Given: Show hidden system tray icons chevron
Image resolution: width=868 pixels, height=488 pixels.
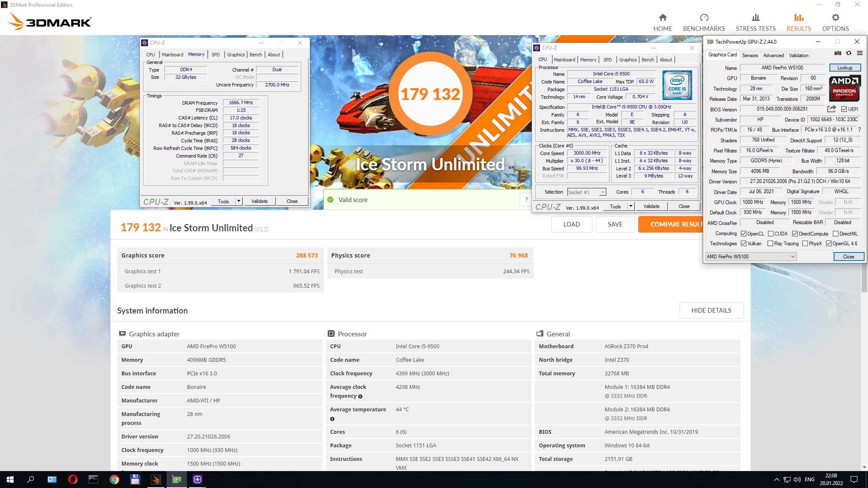Looking at the screenshot, I should pos(776,480).
